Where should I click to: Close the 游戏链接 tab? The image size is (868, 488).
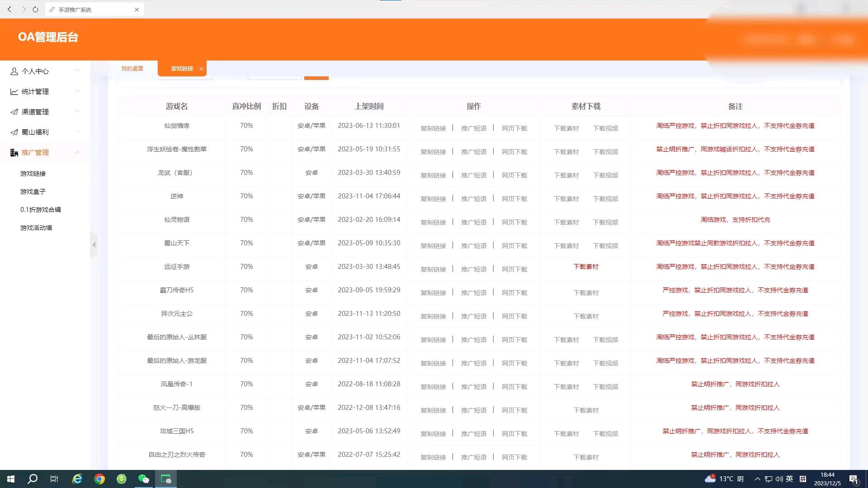coord(201,69)
